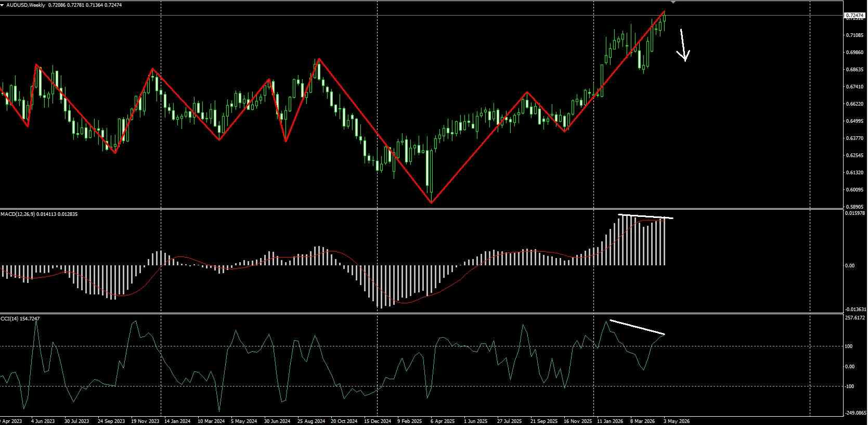Click the 0.66220 price scale label
This screenshot has width=868, height=425.
pos(854,104)
